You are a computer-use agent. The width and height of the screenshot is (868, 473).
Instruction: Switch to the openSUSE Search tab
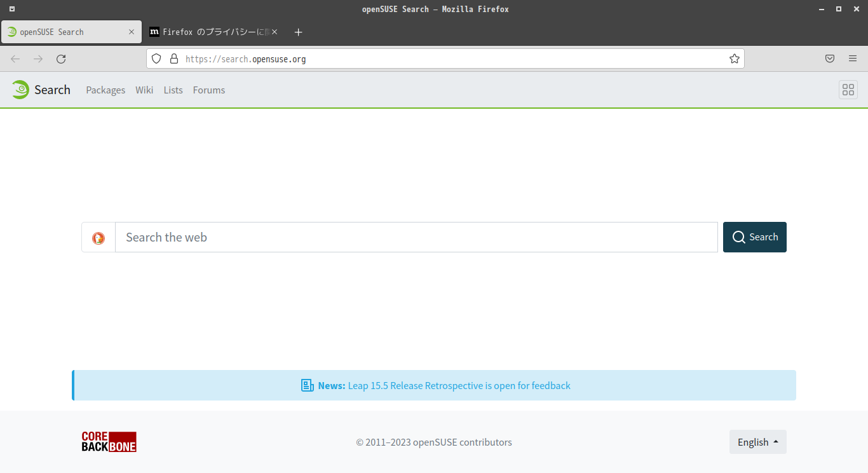tap(72, 32)
